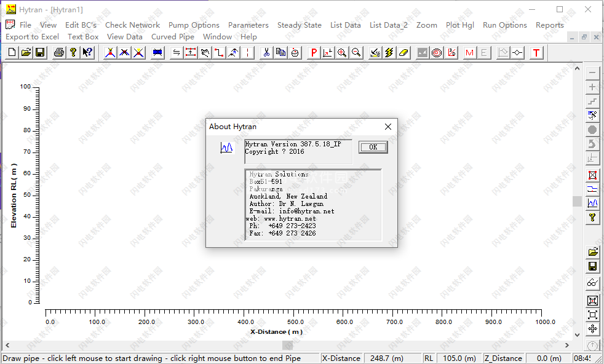Screen dimensions: 604x364
Task: Open the Run Options menu
Action: coord(504,25)
